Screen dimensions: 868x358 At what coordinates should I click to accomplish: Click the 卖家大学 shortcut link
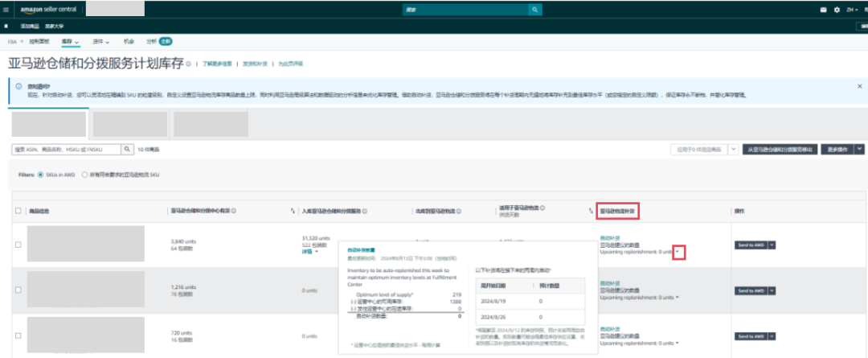coord(55,26)
